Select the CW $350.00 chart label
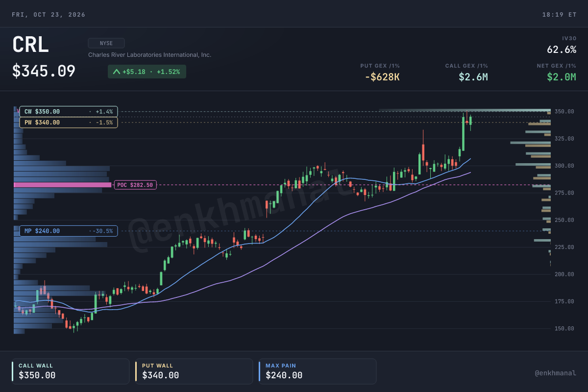588x392 pixels. pyautogui.click(x=69, y=112)
